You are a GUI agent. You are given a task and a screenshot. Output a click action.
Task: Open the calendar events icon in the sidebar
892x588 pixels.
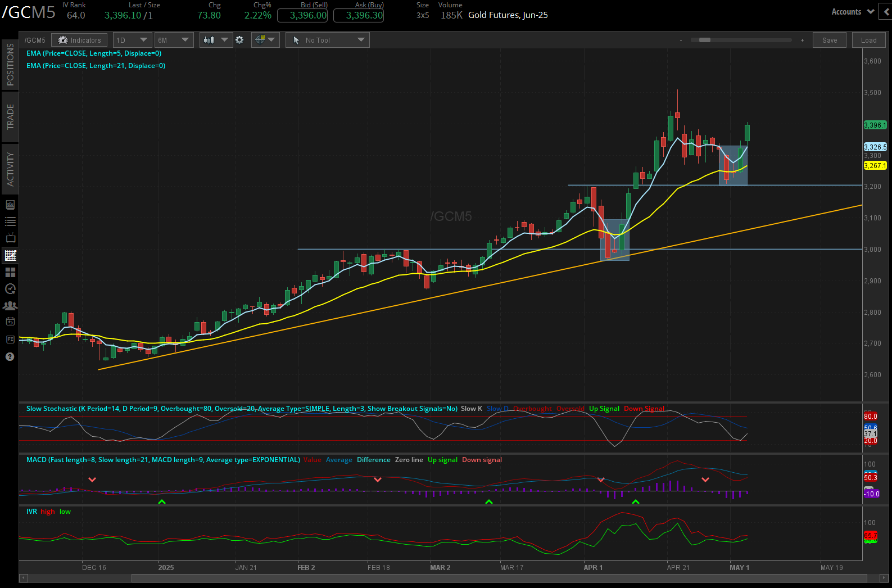(10, 322)
